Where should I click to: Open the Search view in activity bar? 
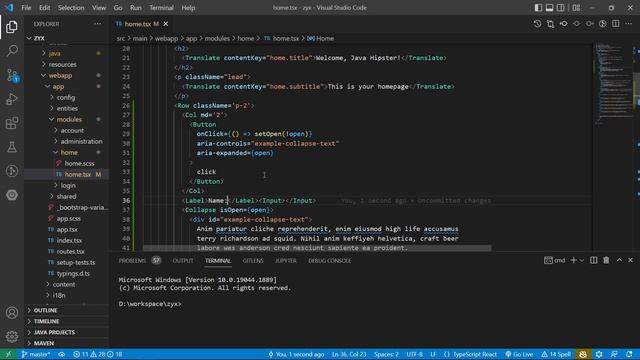click(12, 51)
